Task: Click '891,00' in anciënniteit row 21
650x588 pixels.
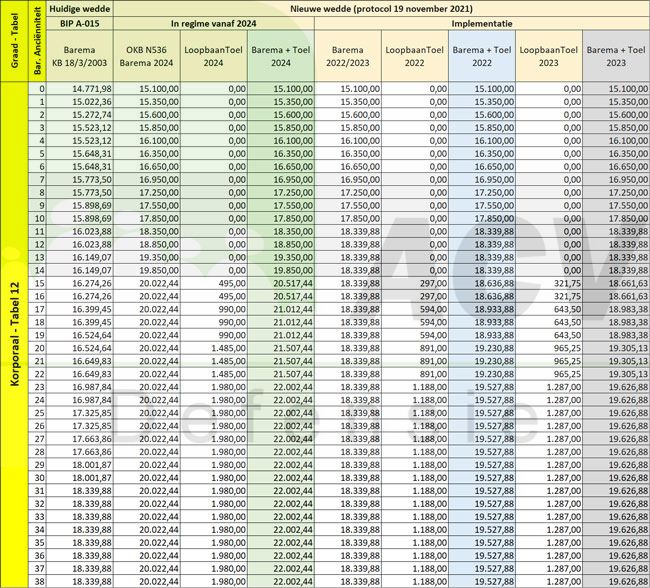Action: coord(433,361)
